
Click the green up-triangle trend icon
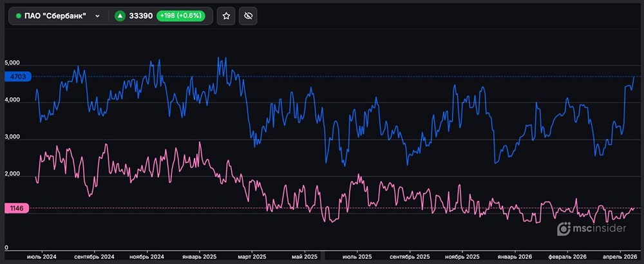[x=120, y=16]
